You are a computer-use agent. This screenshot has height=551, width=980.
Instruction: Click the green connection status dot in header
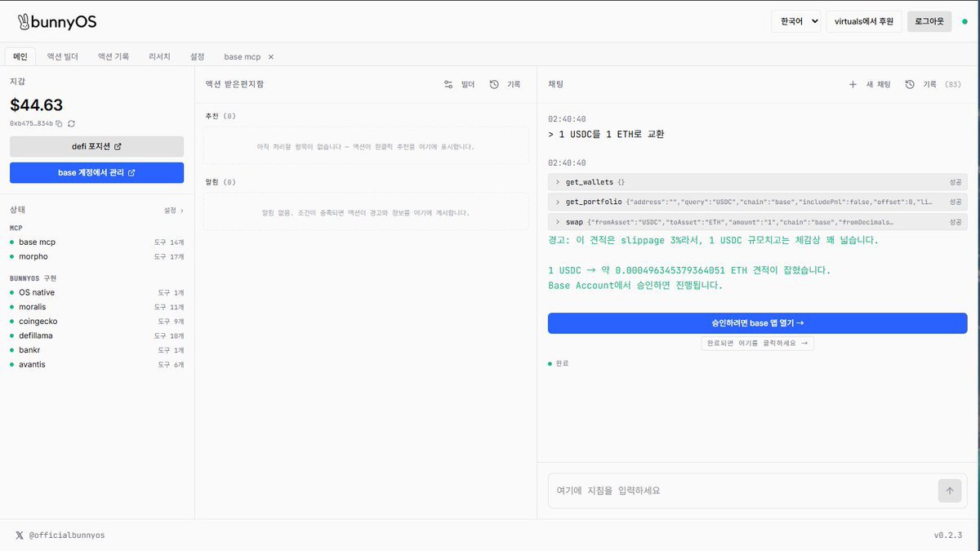point(964,22)
